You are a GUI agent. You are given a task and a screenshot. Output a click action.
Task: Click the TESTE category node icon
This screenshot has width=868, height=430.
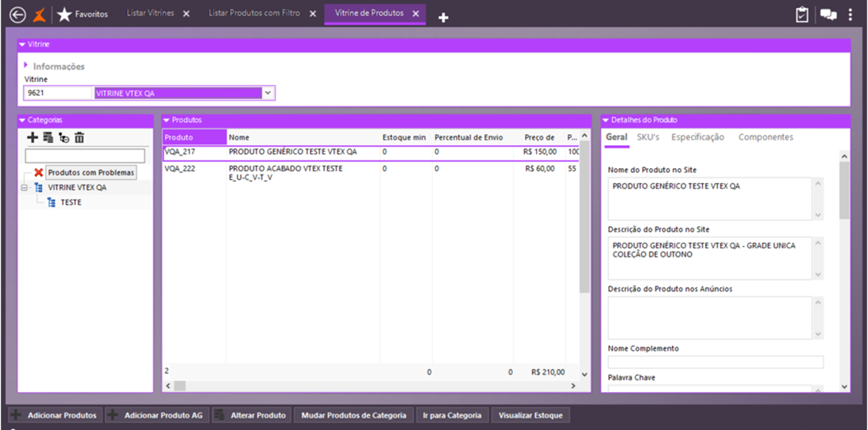(x=52, y=203)
